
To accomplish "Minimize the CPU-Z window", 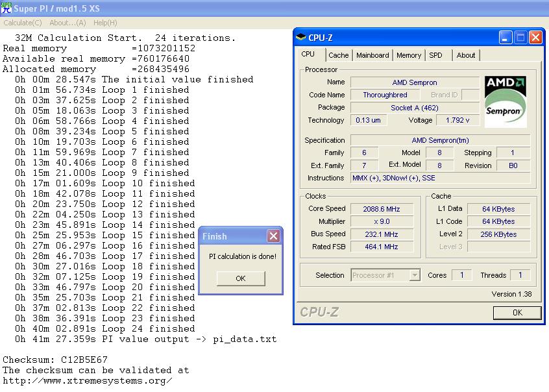I will click(x=506, y=38).
